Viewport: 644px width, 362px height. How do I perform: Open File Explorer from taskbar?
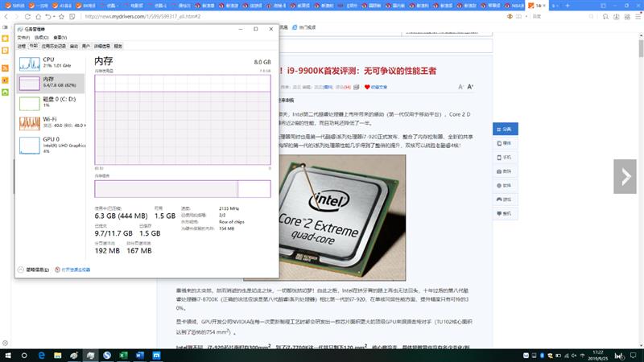[x=57, y=356]
